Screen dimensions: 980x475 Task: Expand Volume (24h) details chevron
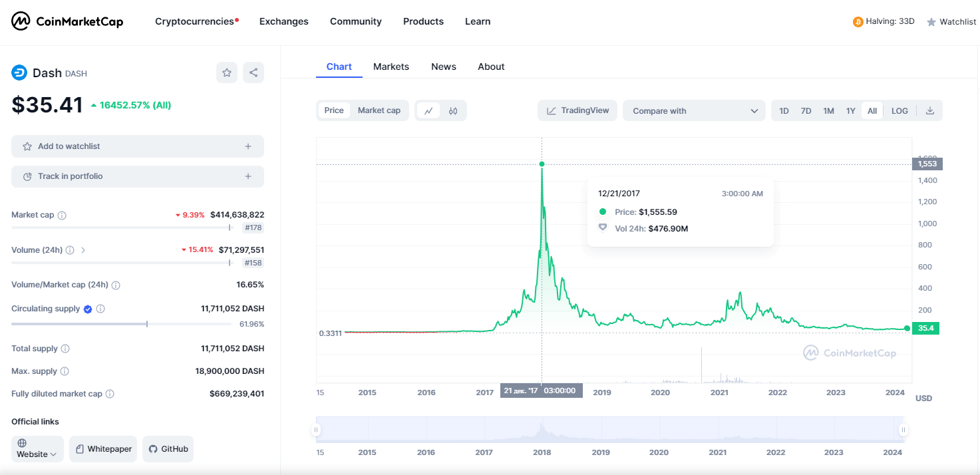coord(83,250)
